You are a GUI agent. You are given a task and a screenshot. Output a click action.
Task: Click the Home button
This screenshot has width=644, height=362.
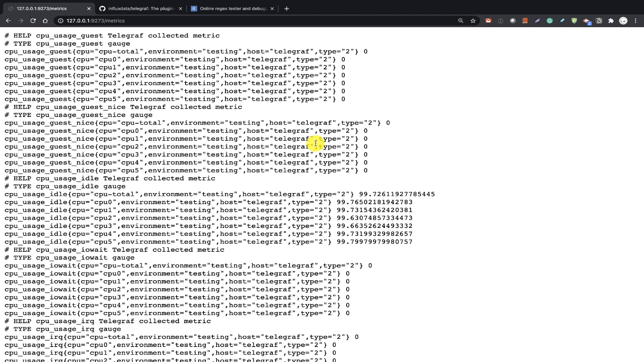pos(45,21)
